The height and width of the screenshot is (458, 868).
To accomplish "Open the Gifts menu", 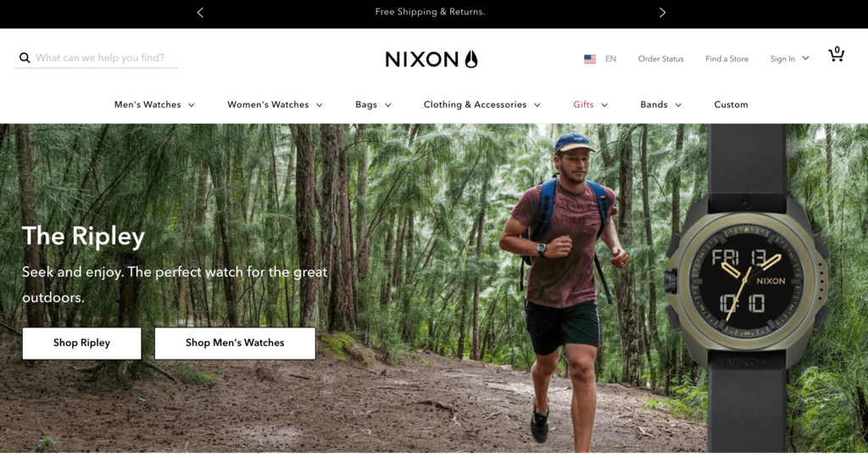I will (x=590, y=104).
